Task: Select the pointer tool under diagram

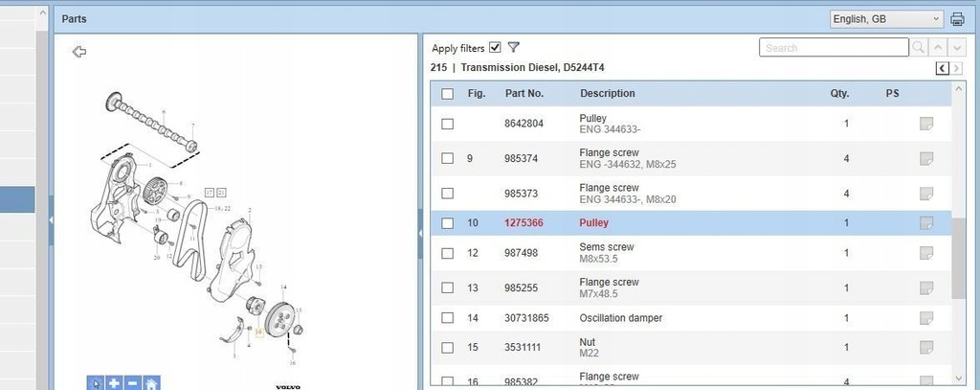Action: (96, 383)
